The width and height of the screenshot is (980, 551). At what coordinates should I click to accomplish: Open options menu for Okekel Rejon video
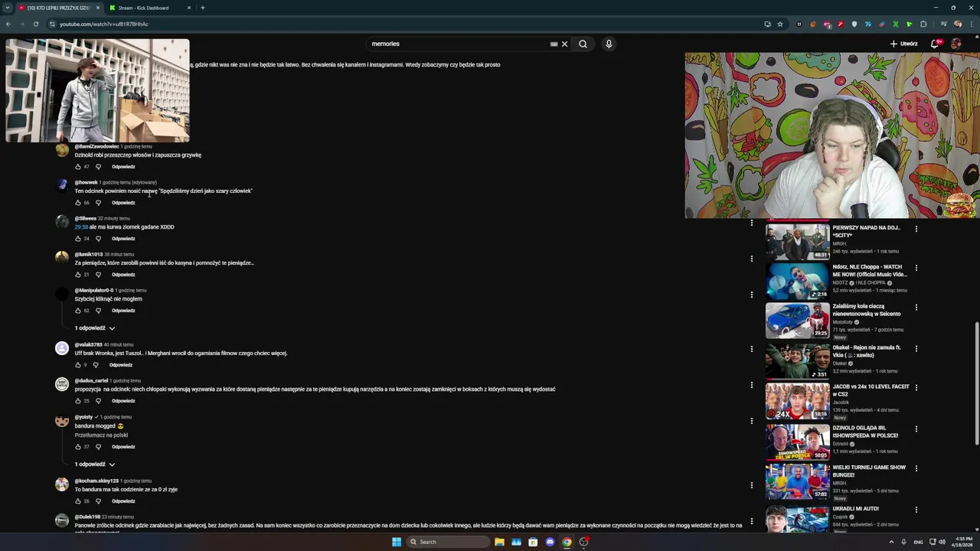[916, 348]
